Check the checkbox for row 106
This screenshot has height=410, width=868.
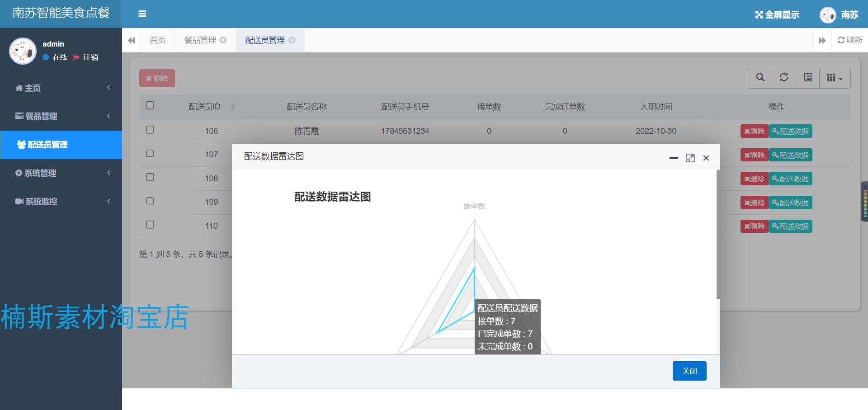[x=150, y=130]
